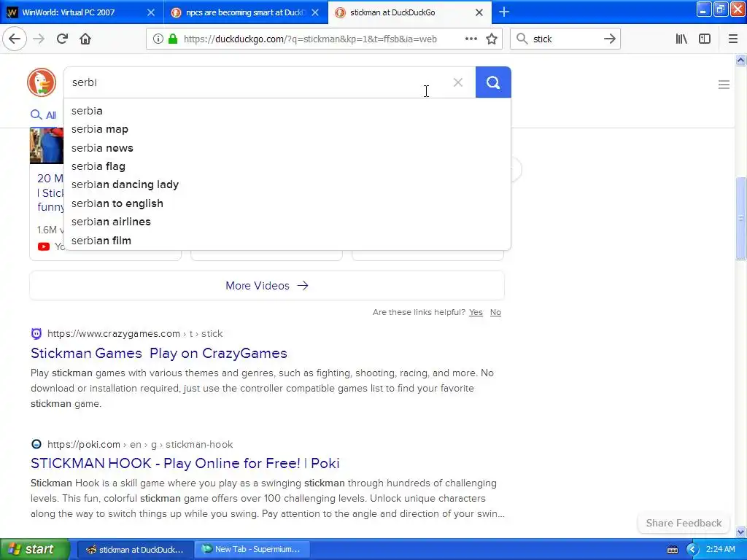Choose suggestion "serbia"
This screenshot has height=560, width=747.
pos(287,111)
